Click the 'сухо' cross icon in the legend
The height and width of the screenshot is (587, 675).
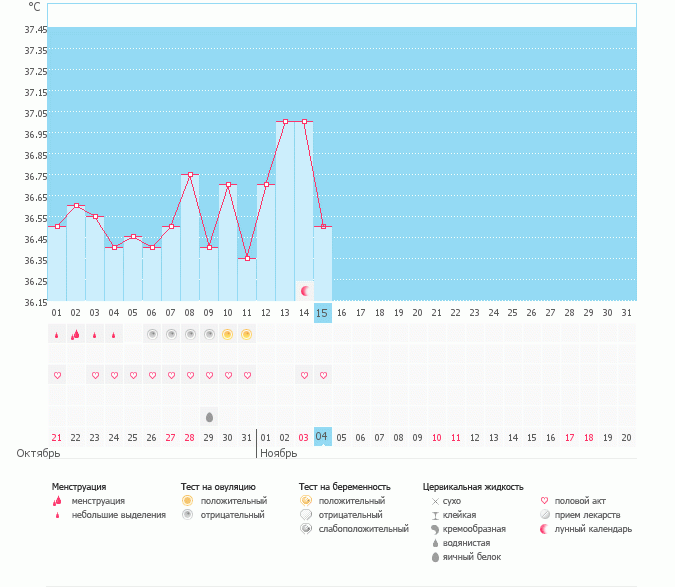click(x=434, y=501)
